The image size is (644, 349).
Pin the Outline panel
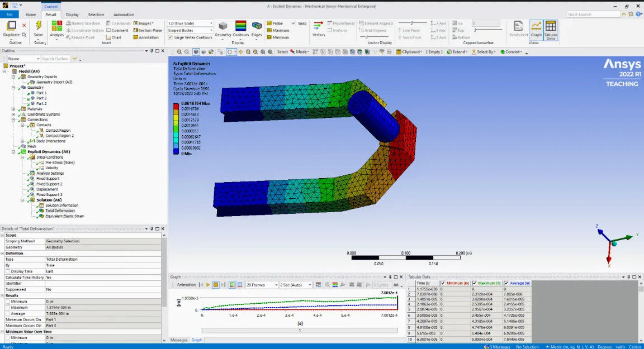(151, 51)
